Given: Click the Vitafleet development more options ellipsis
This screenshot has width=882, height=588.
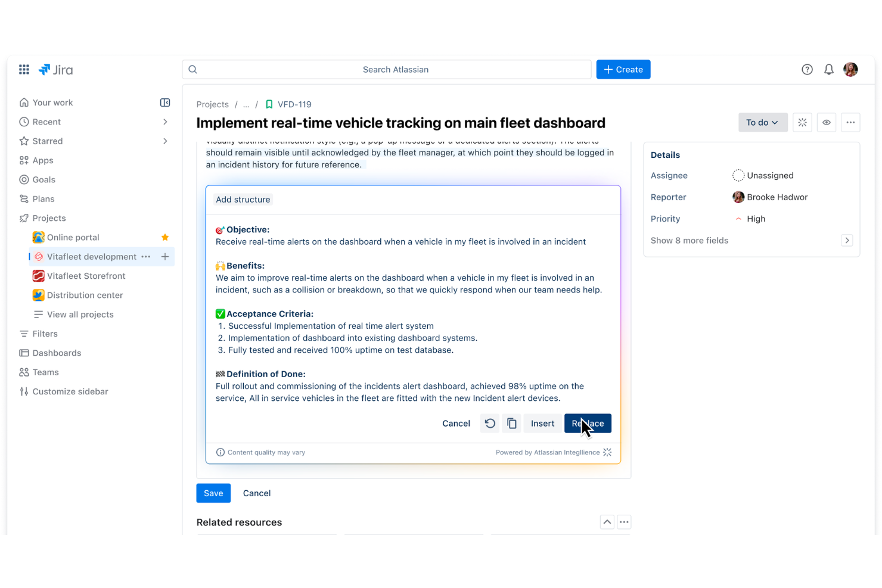Looking at the screenshot, I should point(146,257).
